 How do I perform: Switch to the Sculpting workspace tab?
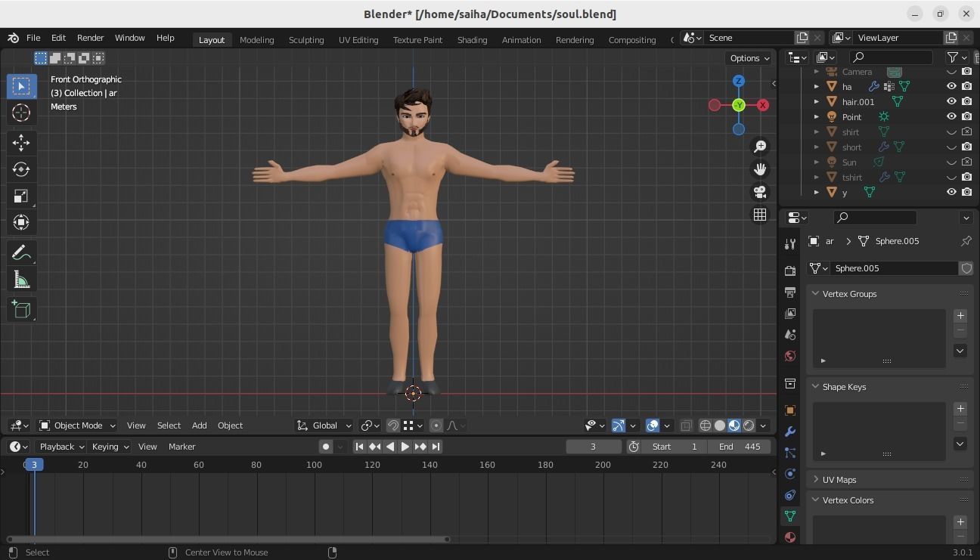306,39
